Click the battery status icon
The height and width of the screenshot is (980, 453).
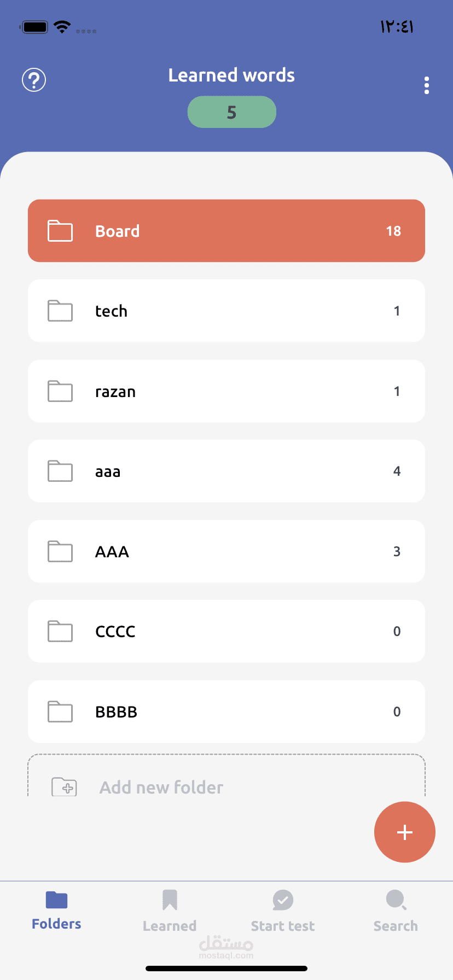tap(34, 27)
